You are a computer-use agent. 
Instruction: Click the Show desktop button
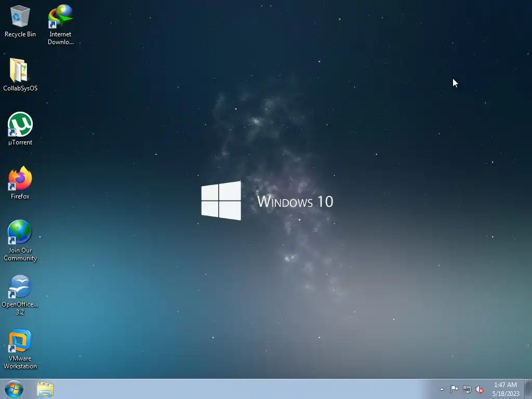pyautogui.click(x=528, y=389)
